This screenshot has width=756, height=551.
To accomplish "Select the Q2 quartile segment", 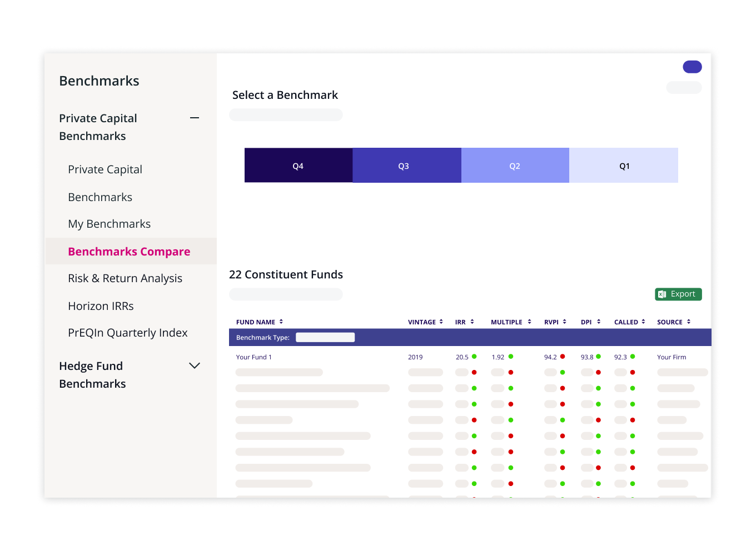I will (x=514, y=165).
